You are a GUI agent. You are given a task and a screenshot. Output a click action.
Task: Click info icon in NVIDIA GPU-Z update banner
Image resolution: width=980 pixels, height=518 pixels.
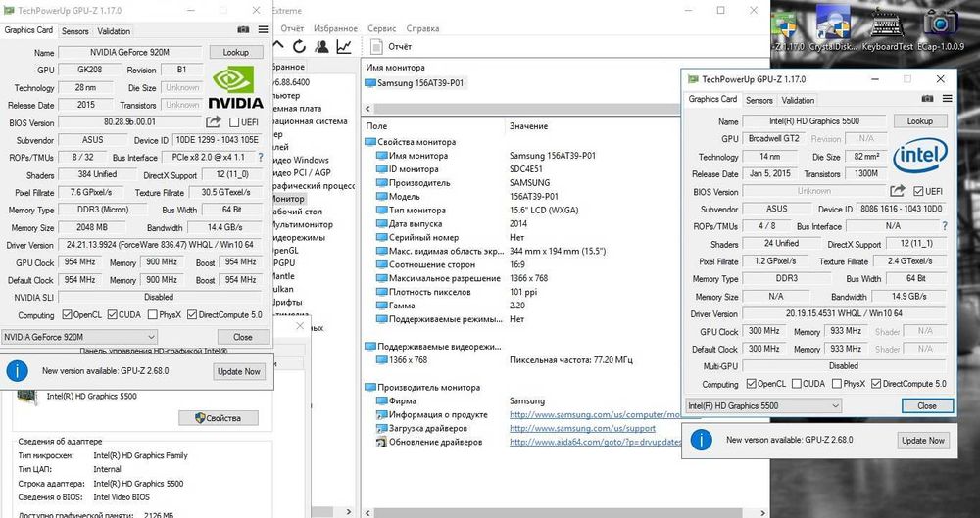click(x=17, y=371)
